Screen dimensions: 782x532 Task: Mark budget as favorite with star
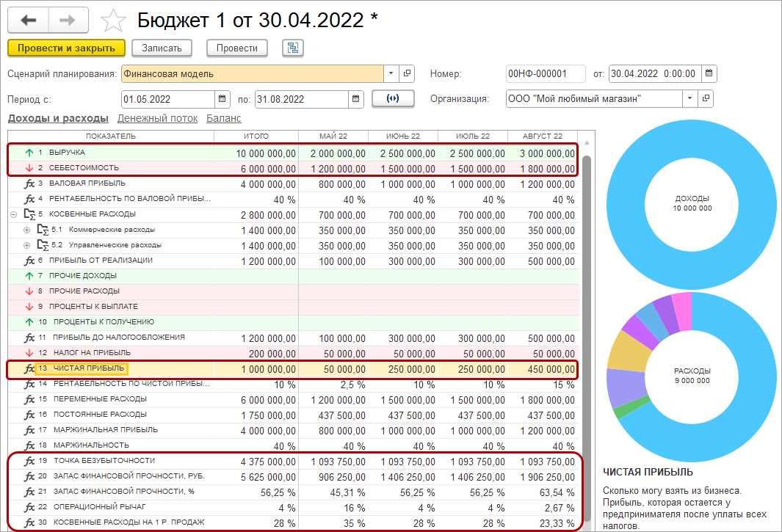click(x=112, y=21)
